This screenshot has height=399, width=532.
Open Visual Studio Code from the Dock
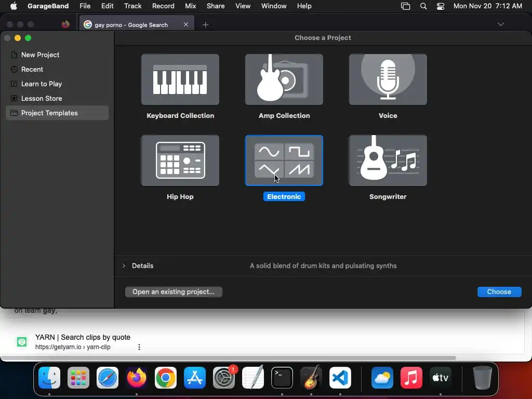click(340, 378)
